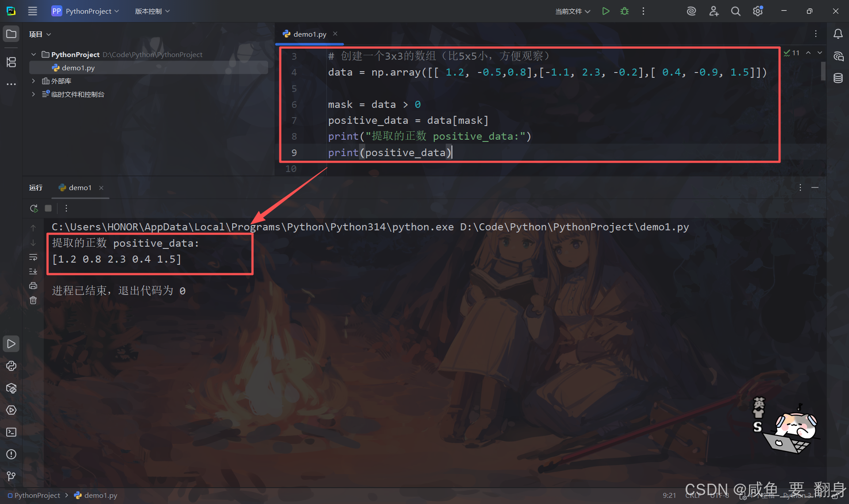The width and height of the screenshot is (849, 504).
Task: Switch to the demo1.py editor tab
Action: click(310, 34)
